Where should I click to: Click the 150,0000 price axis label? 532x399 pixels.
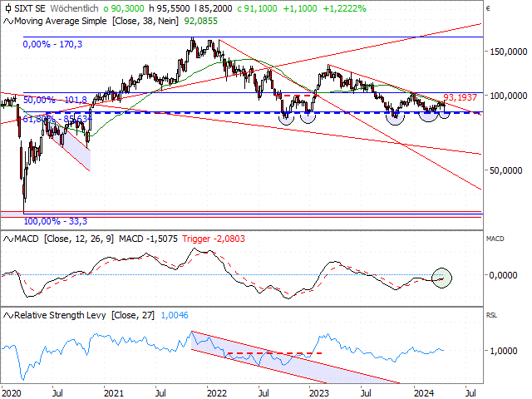(x=508, y=52)
